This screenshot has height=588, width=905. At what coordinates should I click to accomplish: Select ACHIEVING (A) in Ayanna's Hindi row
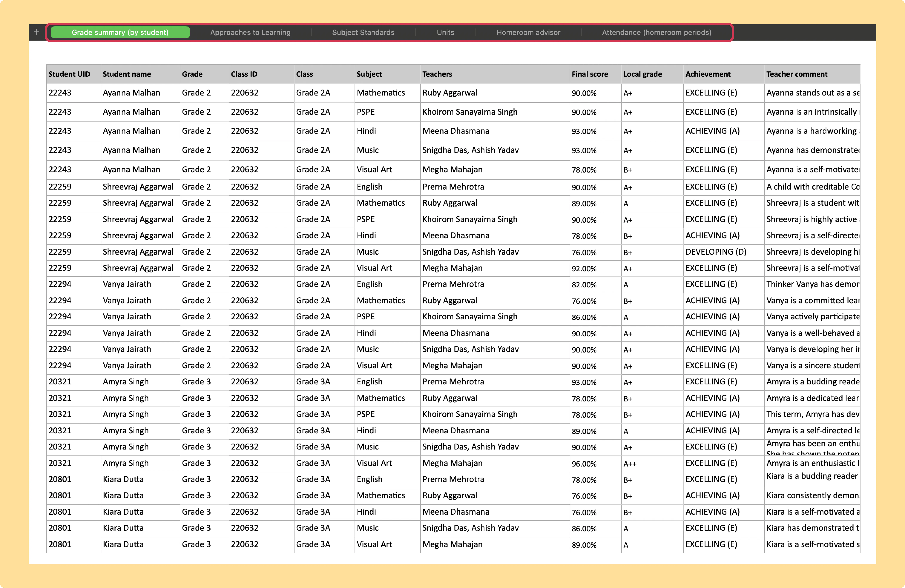(724, 131)
